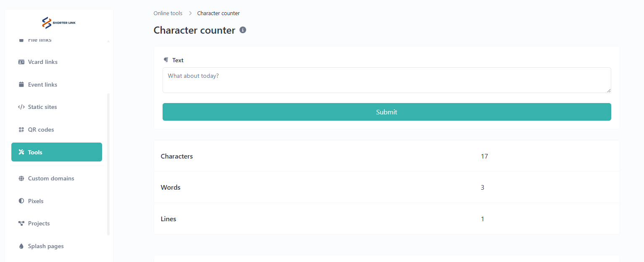Click the sidebar vertical scrollbar
644x262 pixels.
(108, 164)
